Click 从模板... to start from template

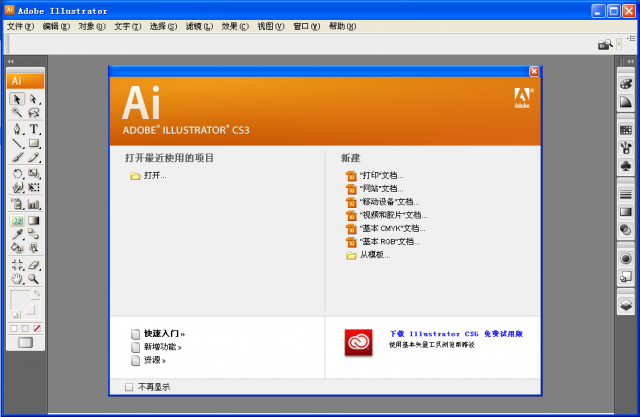click(368, 255)
